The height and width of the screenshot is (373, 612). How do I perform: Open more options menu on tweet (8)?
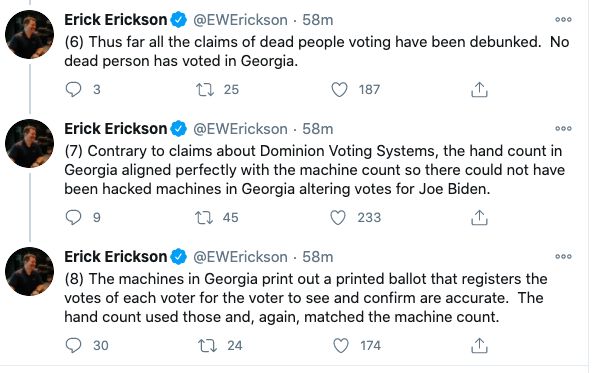point(563,256)
